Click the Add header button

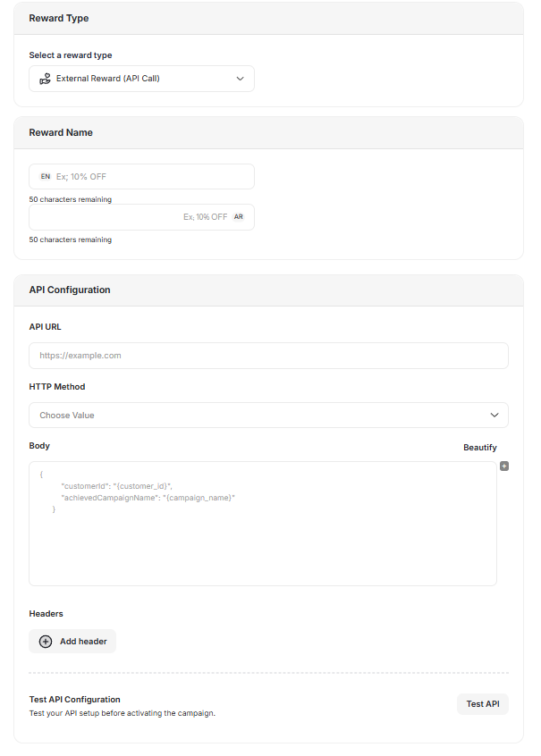(x=72, y=641)
